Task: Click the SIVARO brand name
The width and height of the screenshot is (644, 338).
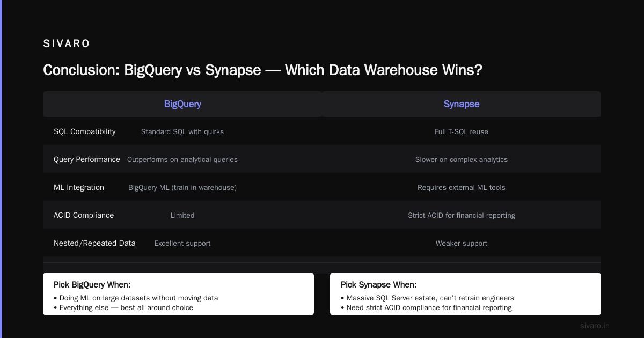Action: click(67, 44)
